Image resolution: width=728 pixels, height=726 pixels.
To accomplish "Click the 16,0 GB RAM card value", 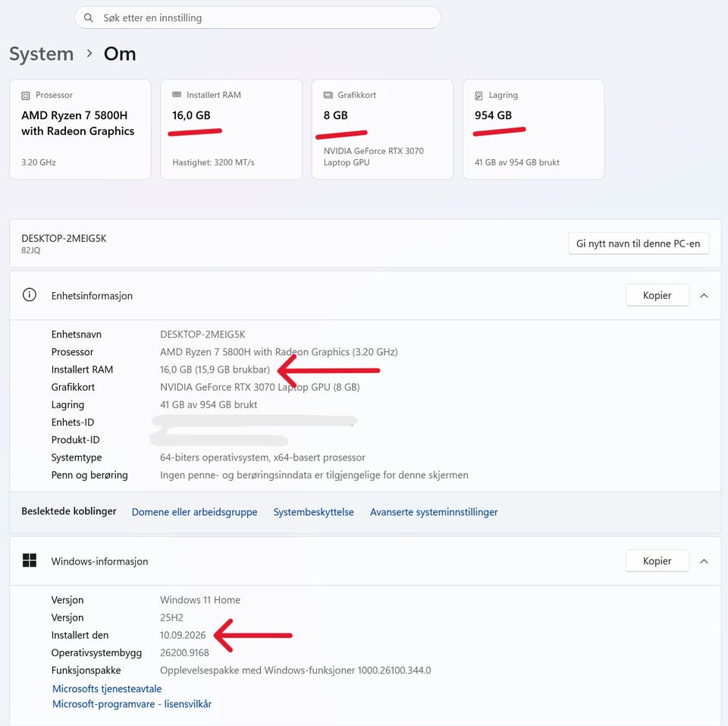I will point(191,115).
